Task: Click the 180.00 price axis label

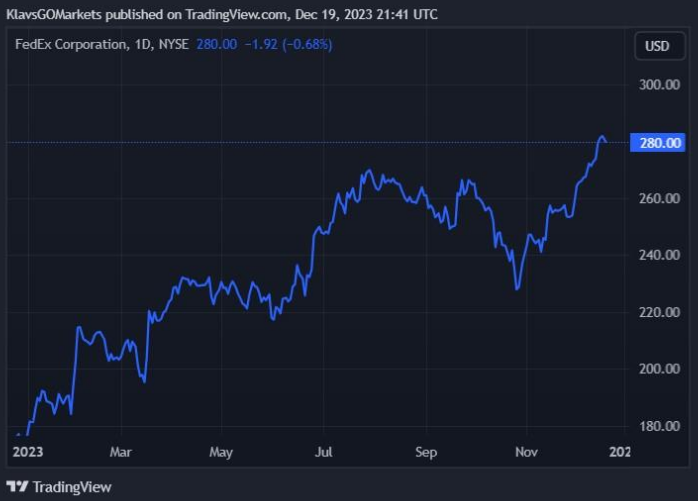Action: (659, 426)
